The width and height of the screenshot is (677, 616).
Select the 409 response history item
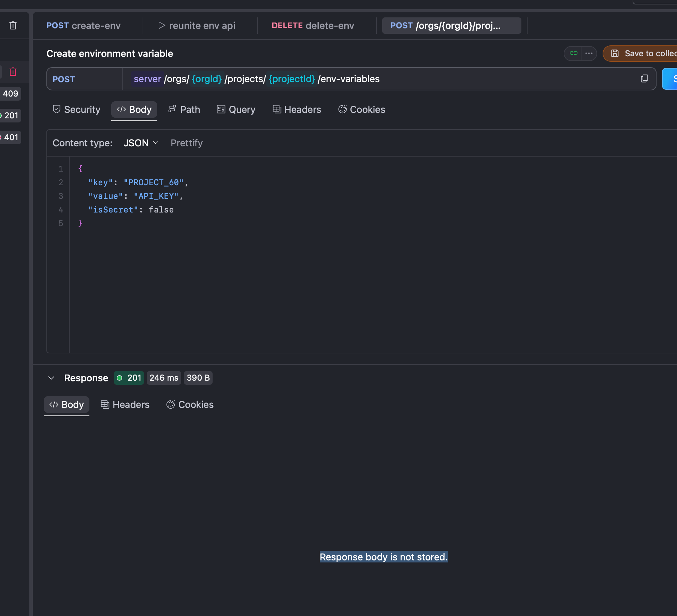click(x=11, y=94)
